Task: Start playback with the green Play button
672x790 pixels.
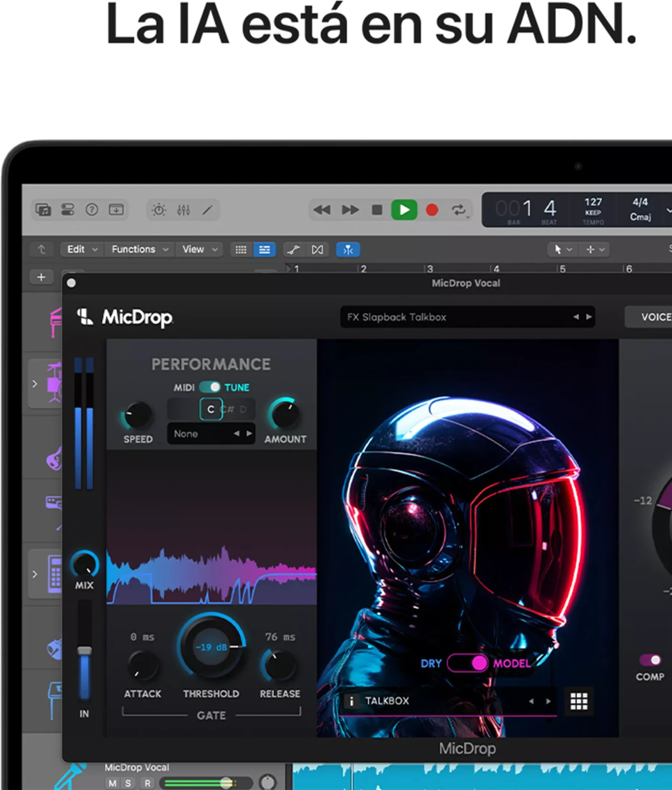Action: (404, 210)
